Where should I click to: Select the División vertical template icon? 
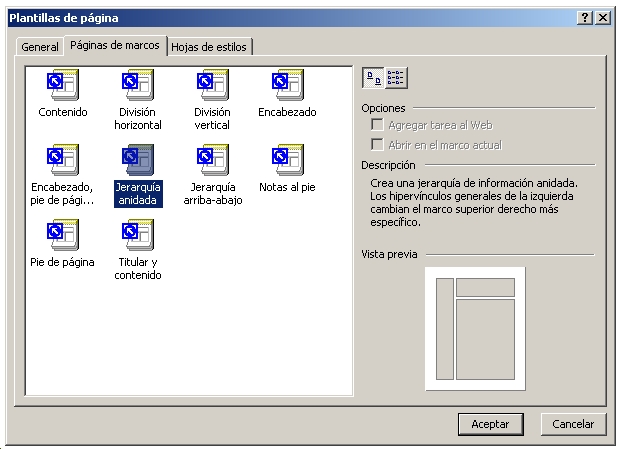[213, 85]
